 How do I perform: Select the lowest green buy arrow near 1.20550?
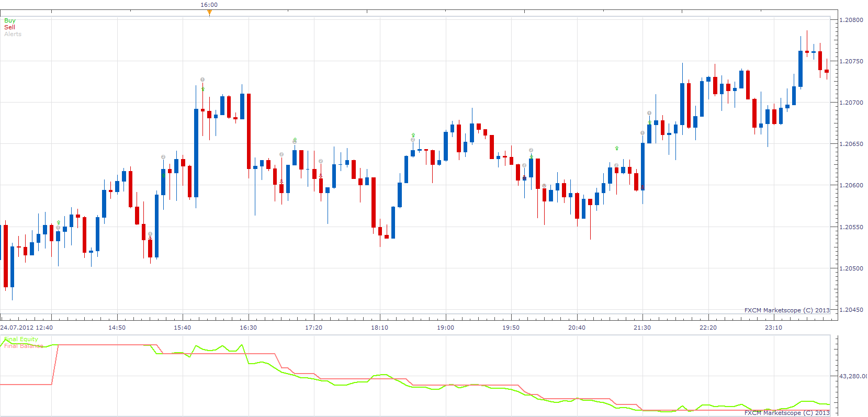pos(58,223)
